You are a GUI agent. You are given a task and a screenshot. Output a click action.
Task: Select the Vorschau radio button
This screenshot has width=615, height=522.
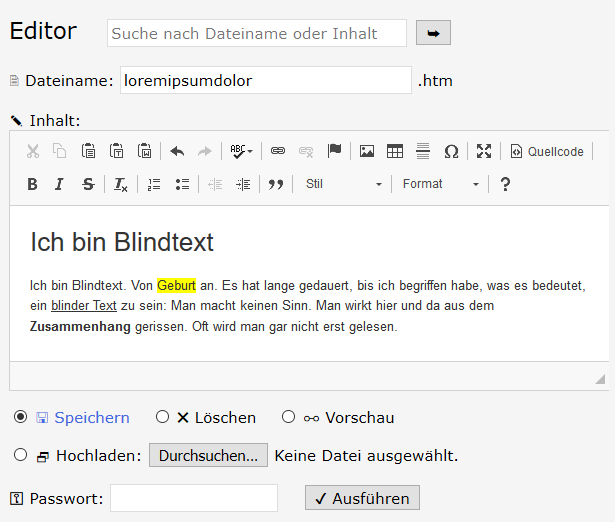pyautogui.click(x=288, y=417)
